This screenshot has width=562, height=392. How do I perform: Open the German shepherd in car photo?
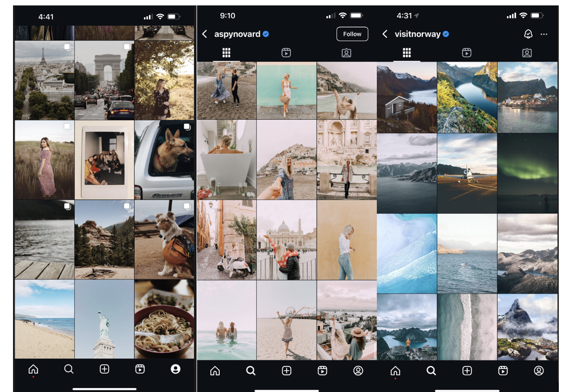coord(164,160)
